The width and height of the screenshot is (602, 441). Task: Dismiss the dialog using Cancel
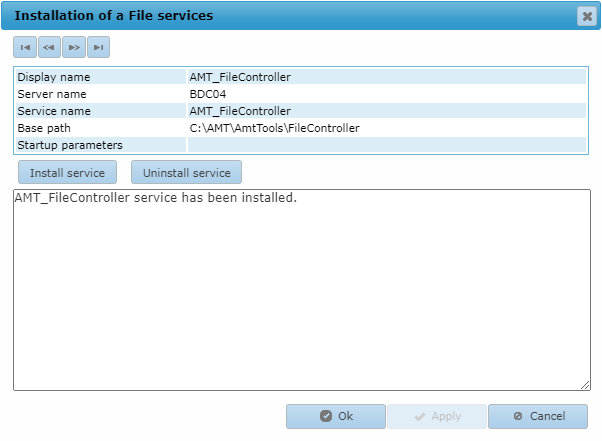pos(538,416)
